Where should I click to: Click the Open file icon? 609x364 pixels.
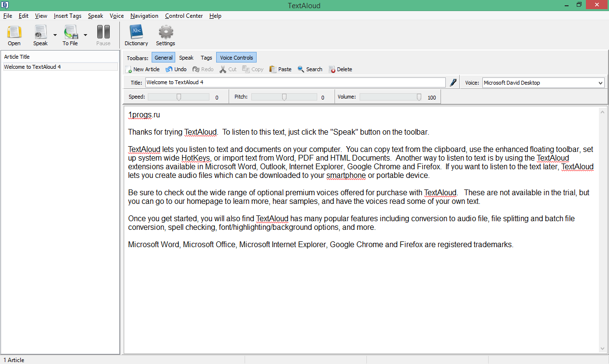point(14,33)
